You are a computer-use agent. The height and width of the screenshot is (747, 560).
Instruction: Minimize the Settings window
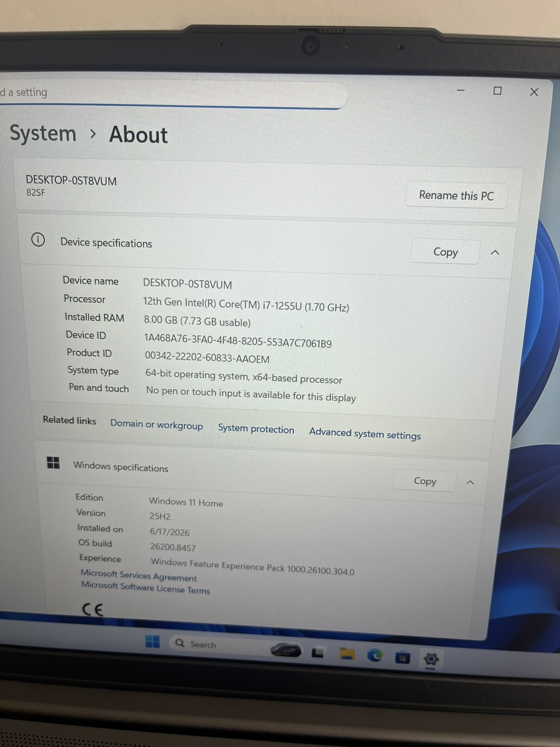point(461,90)
